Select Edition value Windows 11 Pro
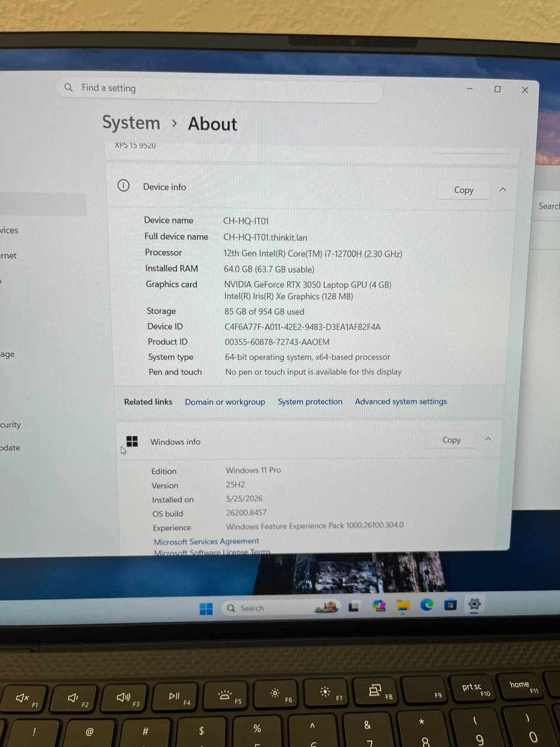560x747 pixels. coord(254,470)
